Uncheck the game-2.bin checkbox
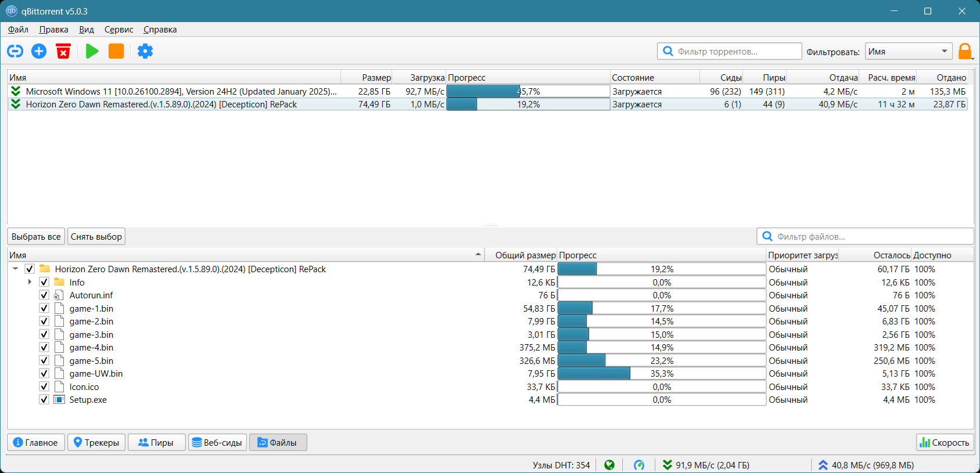Screen dimensions: 980x473 44,321
